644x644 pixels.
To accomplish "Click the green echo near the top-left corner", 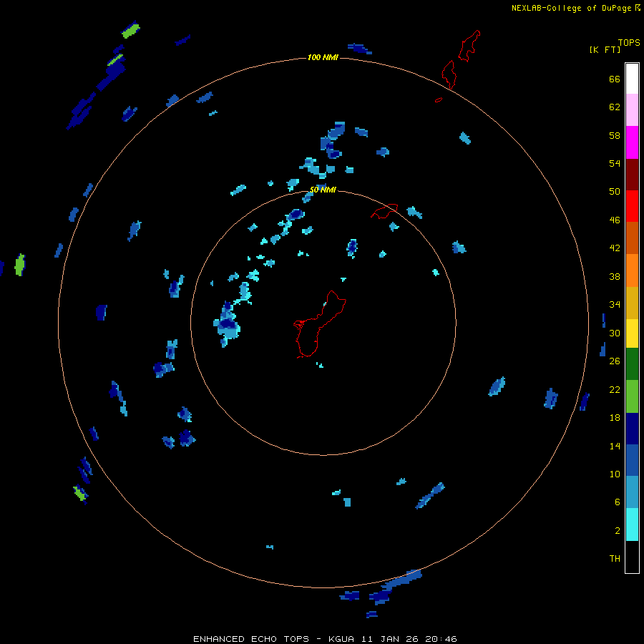I will tap(131, 30).
